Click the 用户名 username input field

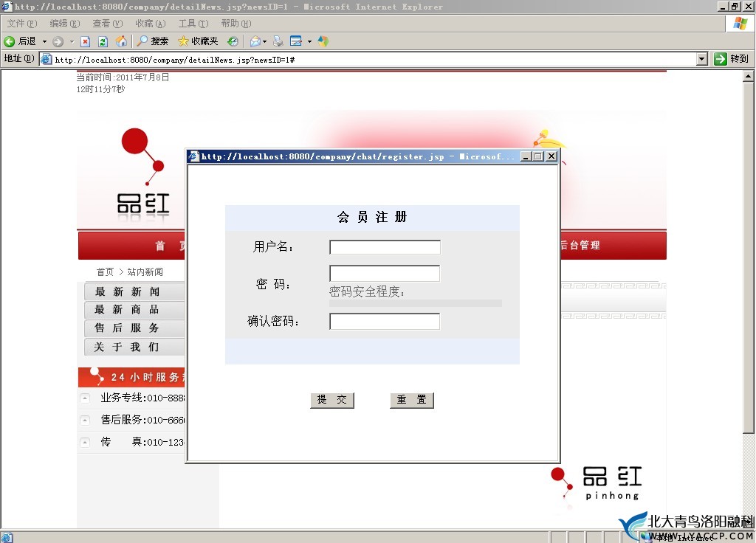click(385, 247)
